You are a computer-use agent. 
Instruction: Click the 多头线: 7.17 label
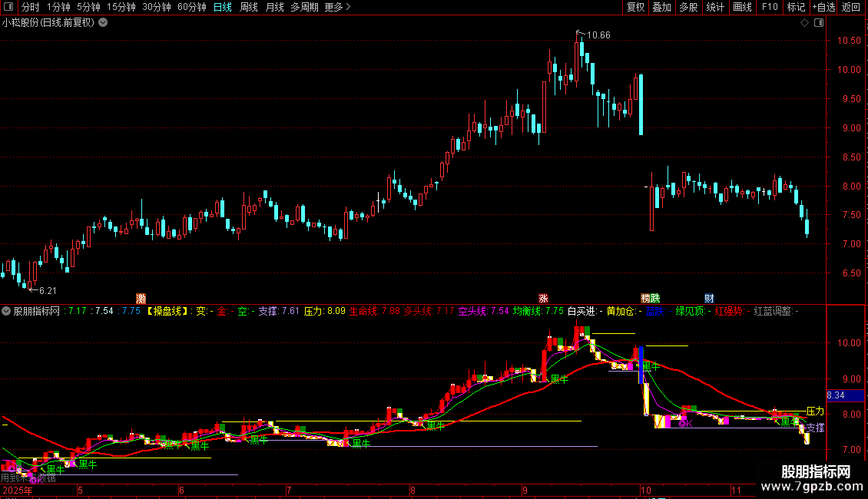(x=429, y=312)
